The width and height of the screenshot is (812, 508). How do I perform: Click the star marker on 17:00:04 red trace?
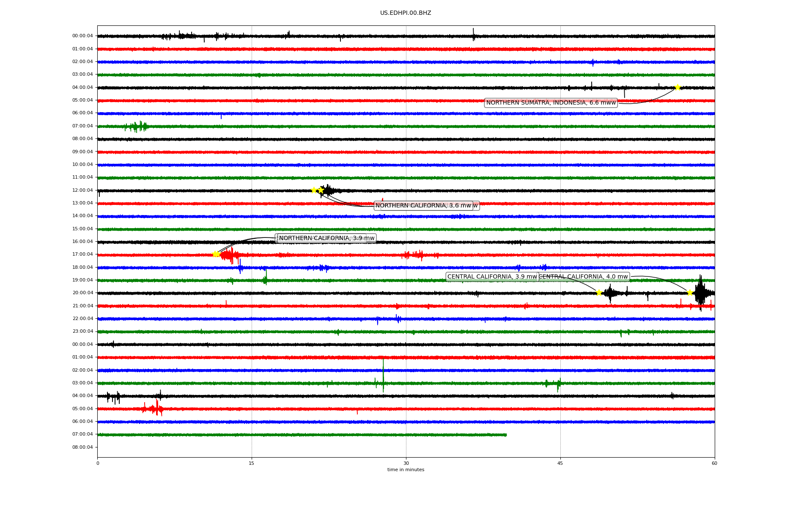(216, 254)
